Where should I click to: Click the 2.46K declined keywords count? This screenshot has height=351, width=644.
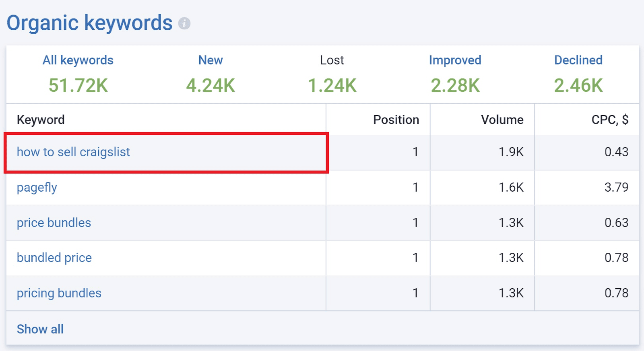tap(578, 85)
